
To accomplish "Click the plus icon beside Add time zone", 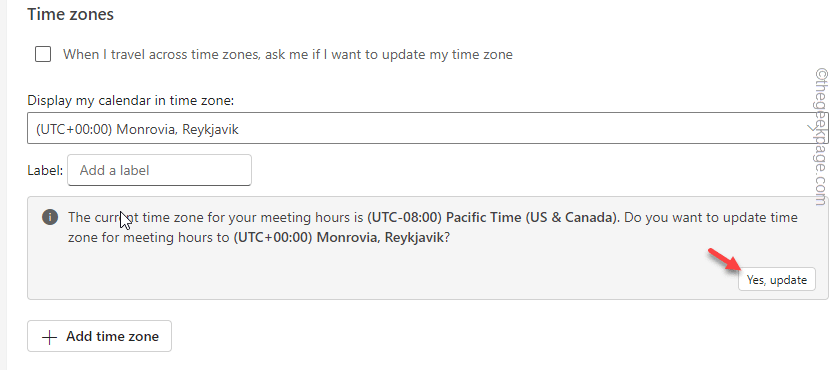I will pyautogui.click(x=49, y=337).
